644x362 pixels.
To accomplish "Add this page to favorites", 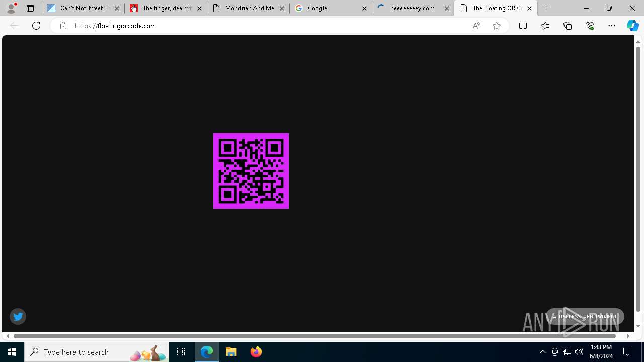I will (x=497, y=26).
